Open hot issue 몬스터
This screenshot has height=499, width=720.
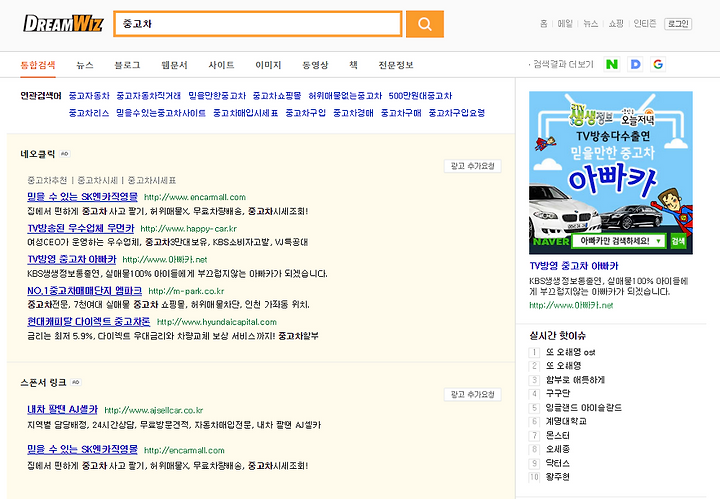[557, 435]
